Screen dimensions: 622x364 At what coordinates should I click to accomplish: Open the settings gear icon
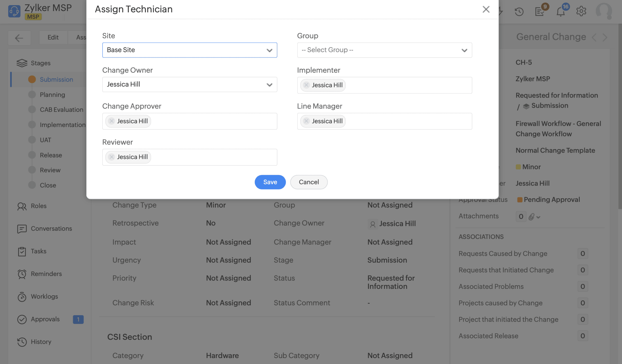coord(581,11)
